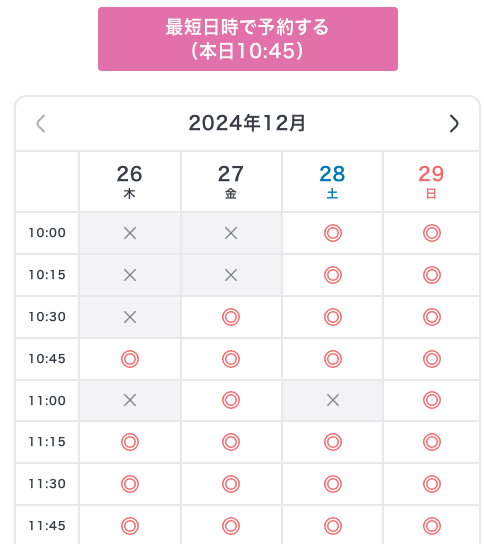Select available slot for 27 Friday at 10:30

tap(231, 317)
